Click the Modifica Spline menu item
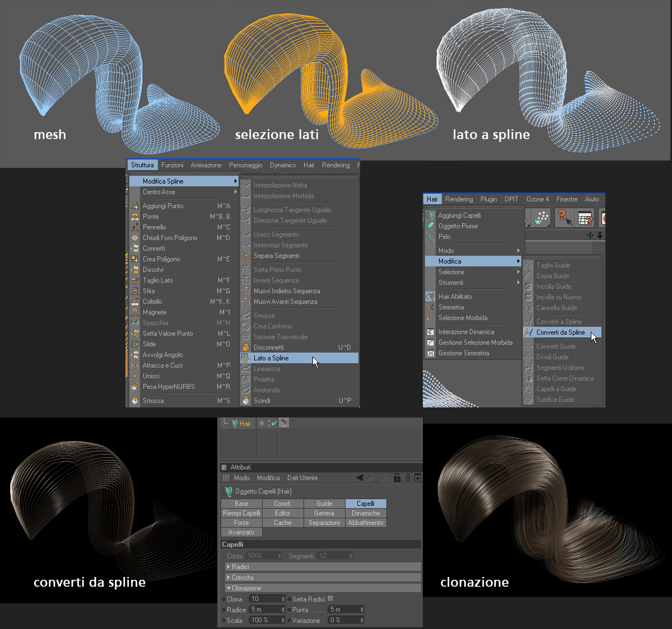Viewport: 672px width, 629px height. click(184, 181)
